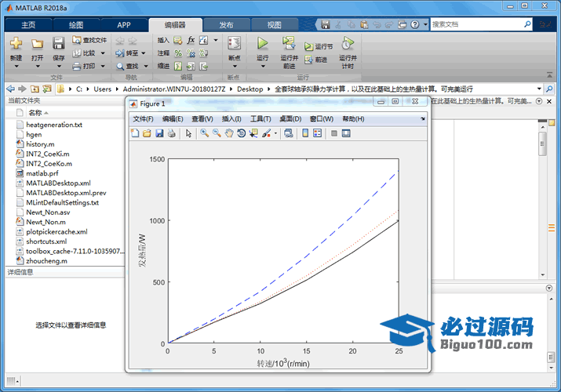The width and height of the screenshot is (561, 392).
Task: Select the Desktop segment in the path
Action: pos(250,89)
